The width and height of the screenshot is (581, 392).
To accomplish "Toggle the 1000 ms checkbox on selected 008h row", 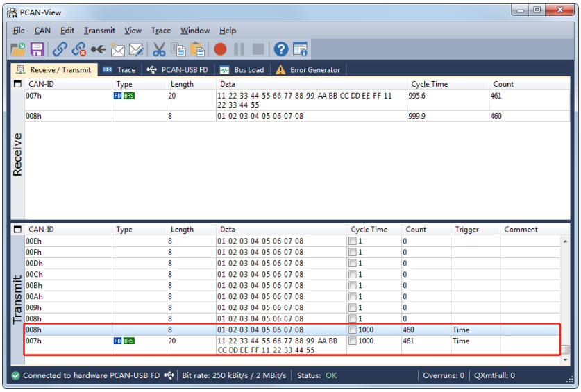I will pyautogui.click(x=353, y=330).
